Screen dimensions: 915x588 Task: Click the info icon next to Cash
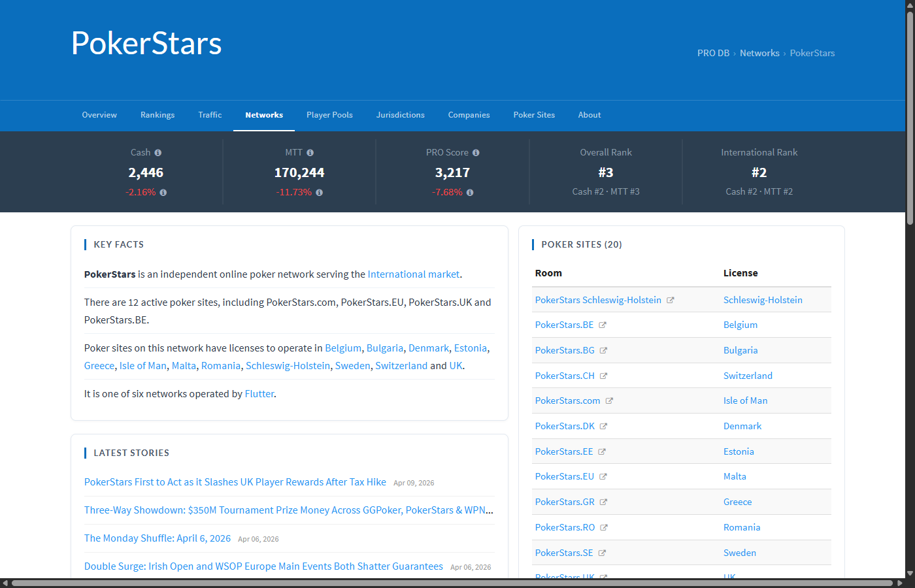[x=160, y=152]
